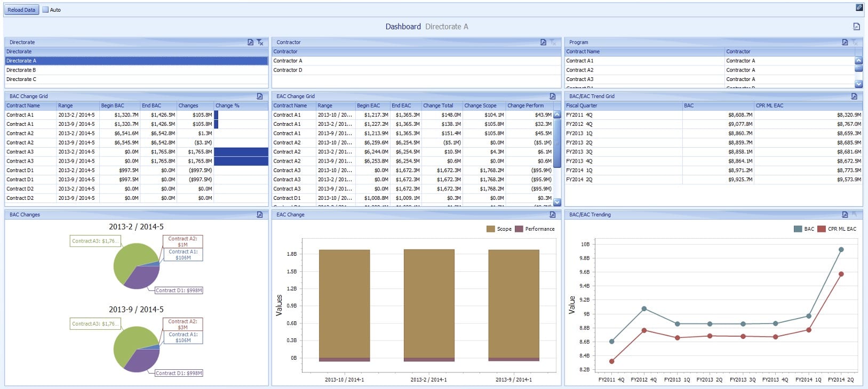Select Contractor D in Contractor list

pyautogui.click(x=288, y=70)
